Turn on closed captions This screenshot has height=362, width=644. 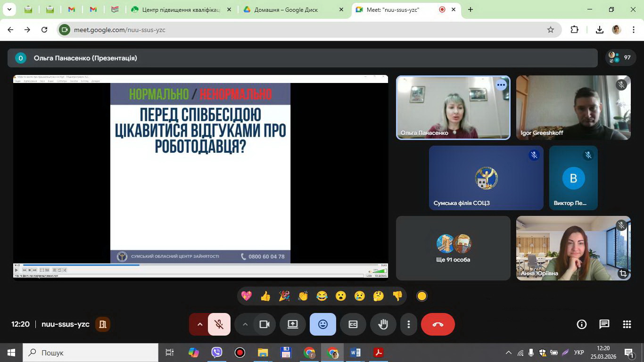(x=353, y=324)
